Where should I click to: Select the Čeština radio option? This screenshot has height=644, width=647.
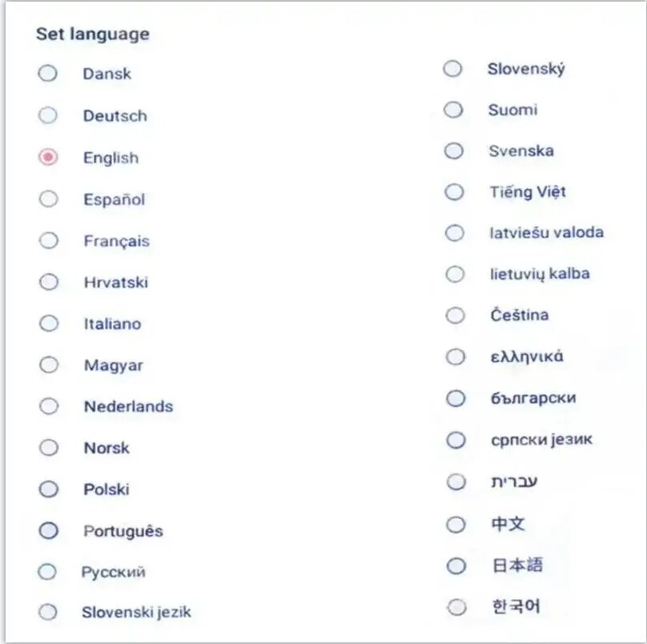tap(455, 316)
